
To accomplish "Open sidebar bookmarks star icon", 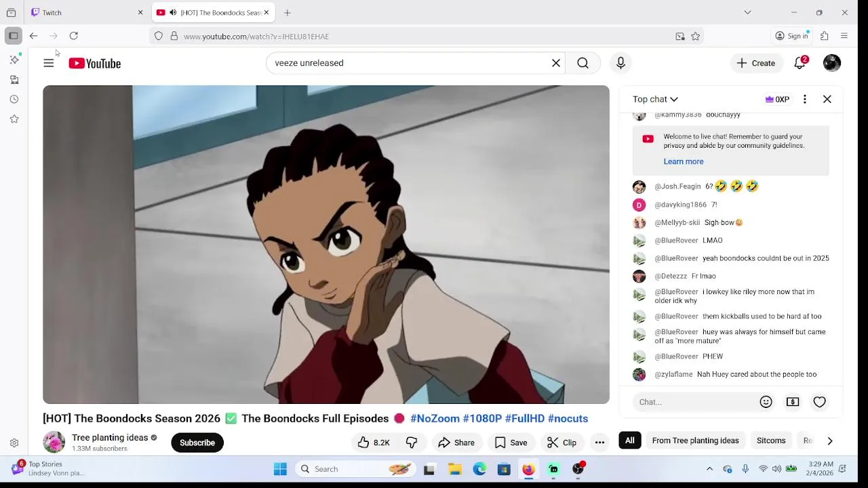I will tap(14, 119).
